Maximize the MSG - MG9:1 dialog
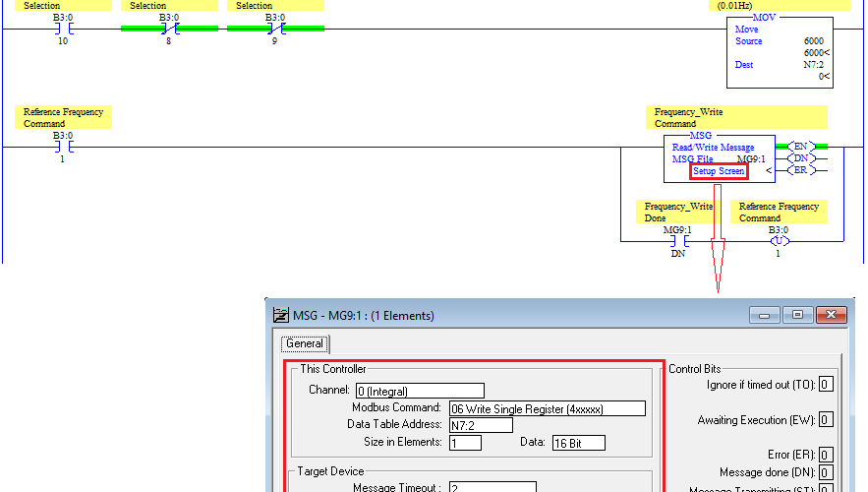 click(x=797, y=315)
